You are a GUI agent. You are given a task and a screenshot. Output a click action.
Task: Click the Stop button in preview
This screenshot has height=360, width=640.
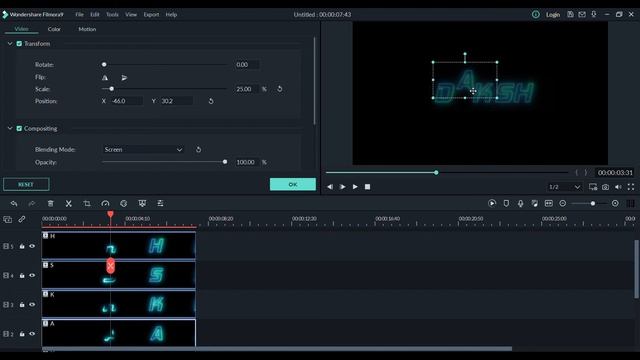[367, 187]
